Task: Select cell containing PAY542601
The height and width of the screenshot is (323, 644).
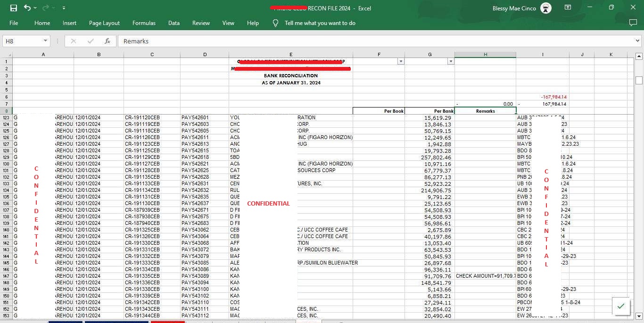Action: pos(205,117)
